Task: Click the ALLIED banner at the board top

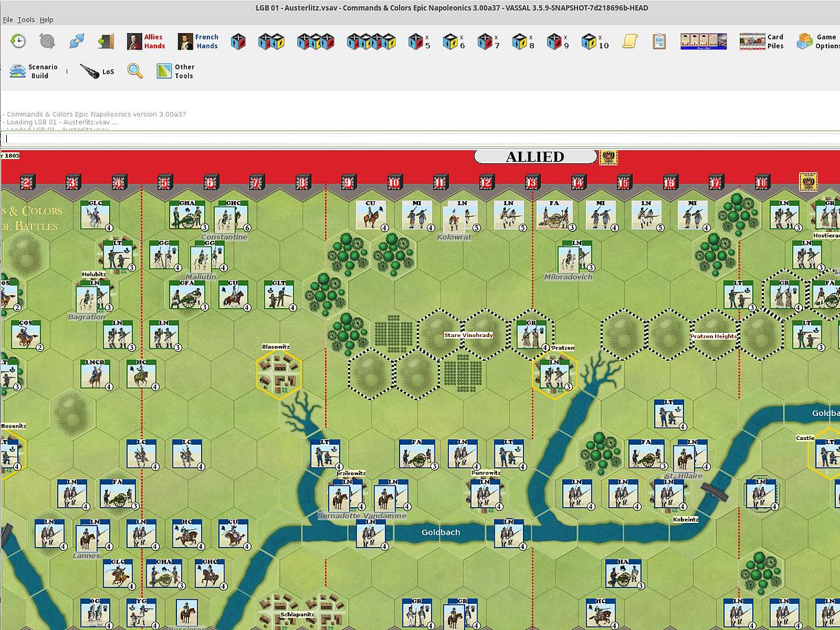Action: (534, 156)
